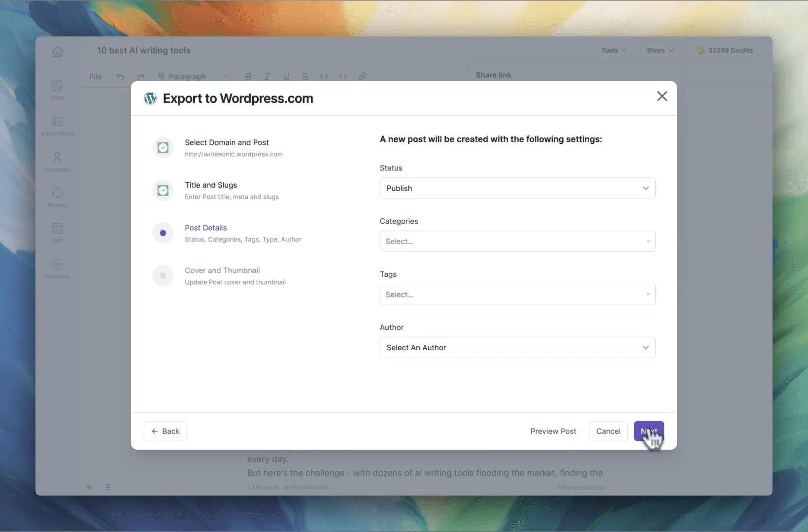Open the Tags select dropdown
This screenshot has width=808, height=532.
[x=517, y=295]
